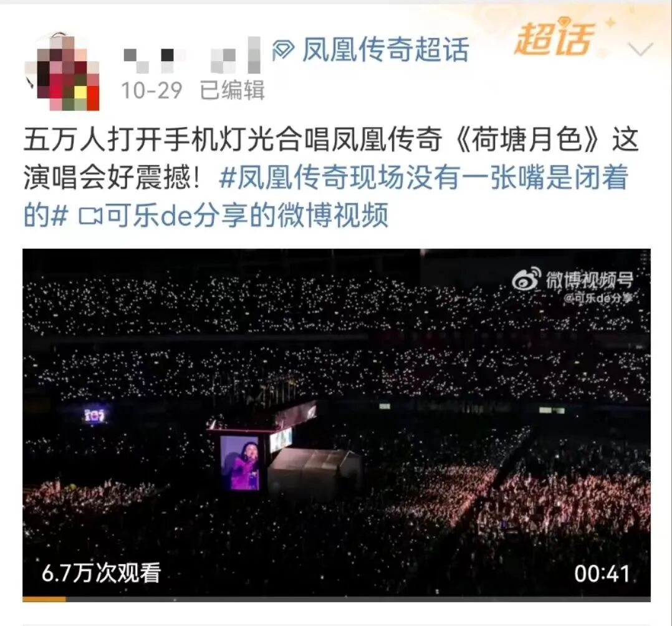Screen dimensions: 672x626
Task: Click the video camera icon before 可乐de分享
Action: [x=90, y=216]
